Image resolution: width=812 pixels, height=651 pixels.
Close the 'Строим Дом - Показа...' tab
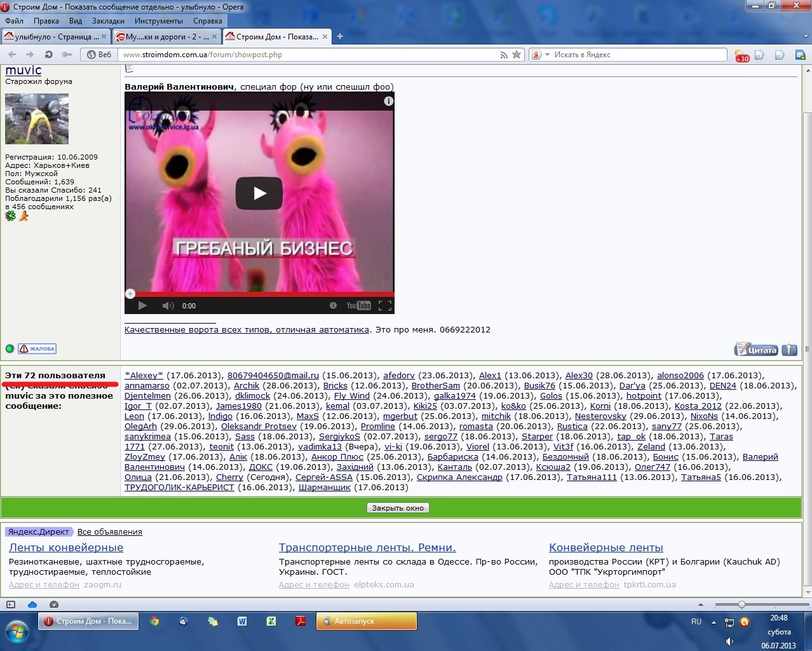pyautogui.click(x=325, y=37)
